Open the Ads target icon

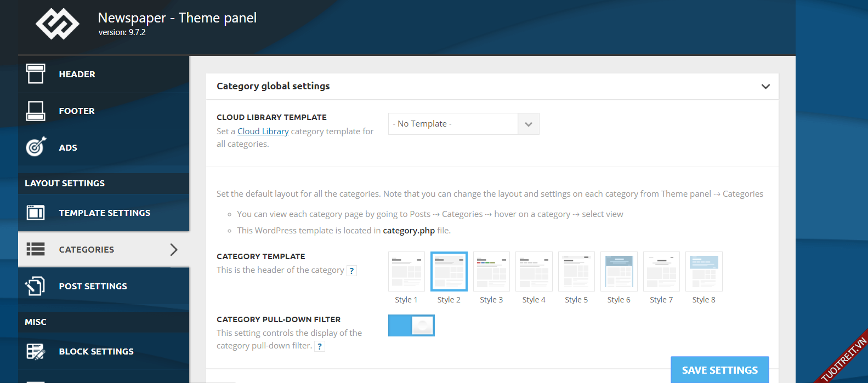pyautogui.click(x=36, y=147)
